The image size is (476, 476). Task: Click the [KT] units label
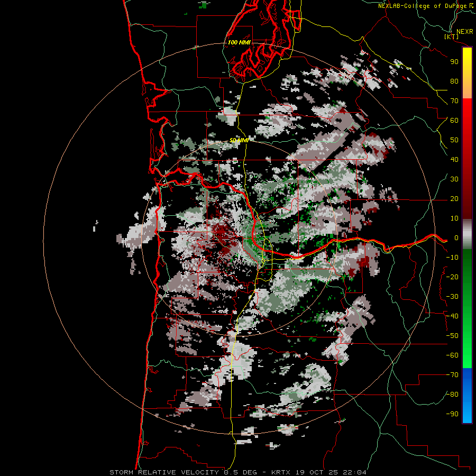pyautogui.click(x=452, y=36)
